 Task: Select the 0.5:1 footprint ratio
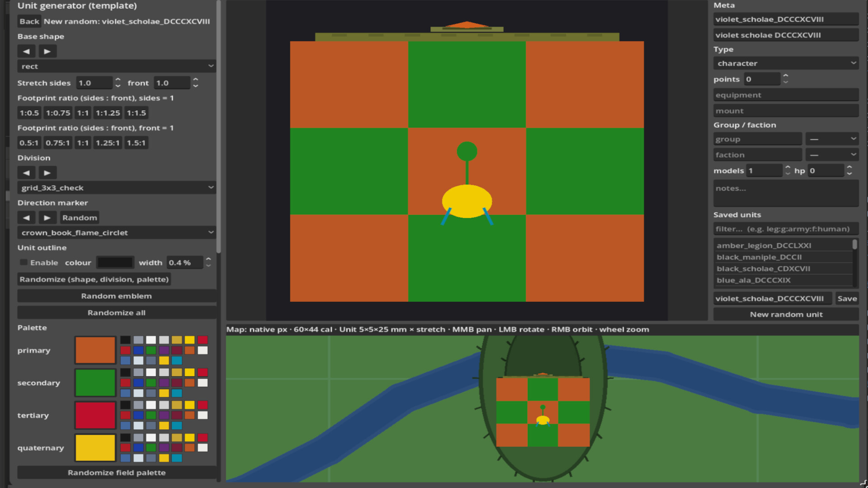(29, 143)
